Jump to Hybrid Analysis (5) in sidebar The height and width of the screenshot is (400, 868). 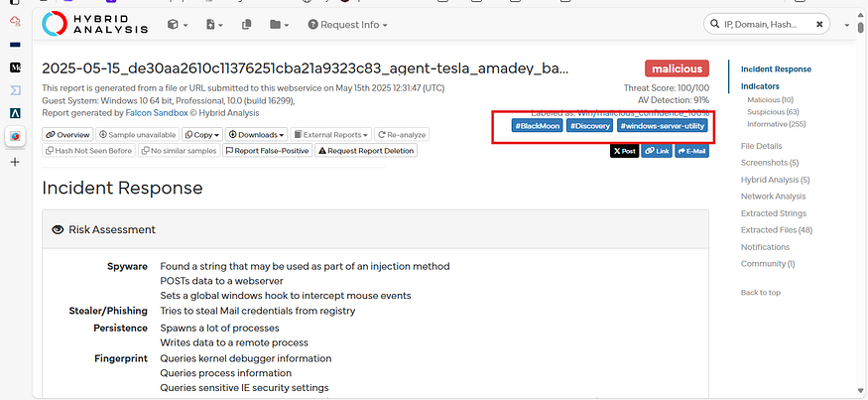tap(775, 180)
